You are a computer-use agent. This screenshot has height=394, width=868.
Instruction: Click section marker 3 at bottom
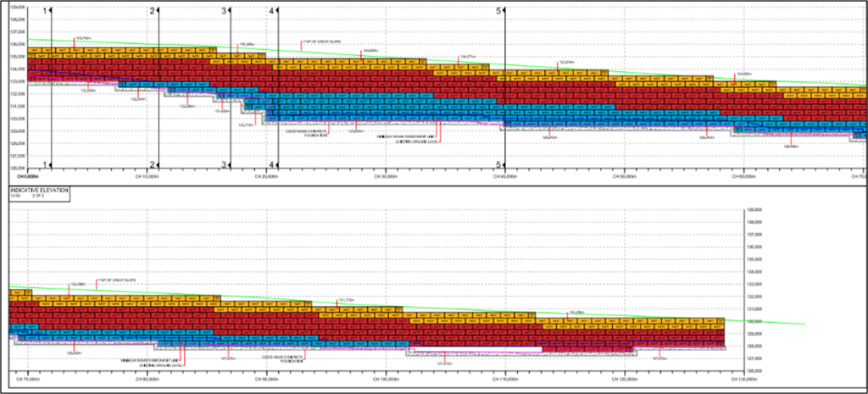point(225,164)
